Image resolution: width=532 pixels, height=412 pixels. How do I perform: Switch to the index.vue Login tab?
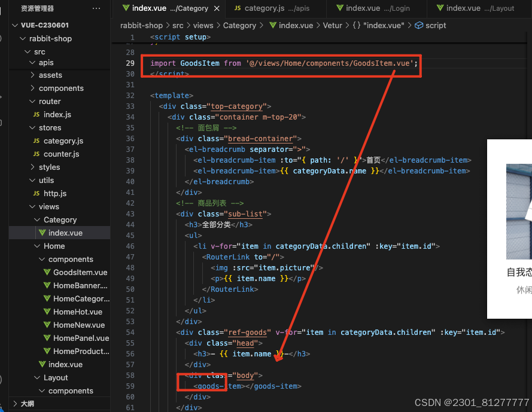tap(378, 8)
